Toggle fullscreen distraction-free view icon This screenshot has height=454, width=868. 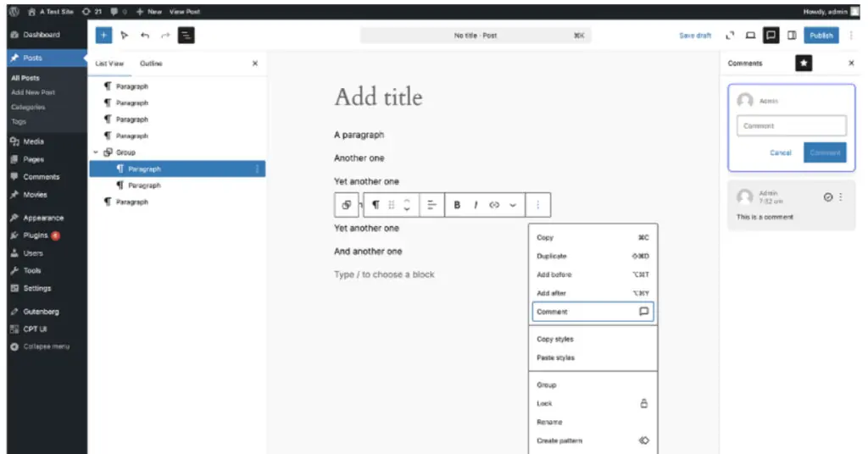(x=730, y=36)
